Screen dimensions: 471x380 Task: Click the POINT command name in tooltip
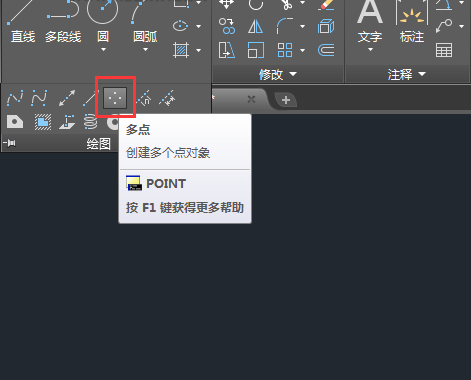point(166,184)
